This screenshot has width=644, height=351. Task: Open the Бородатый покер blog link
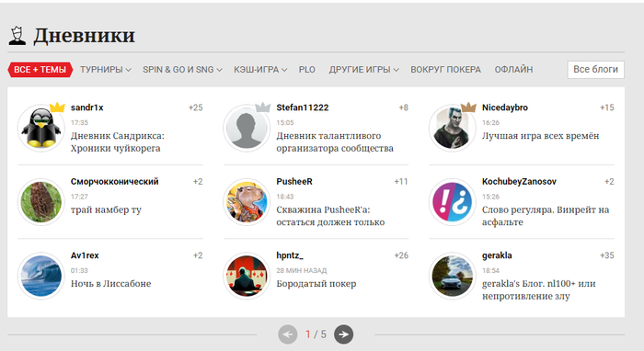click(316, 284)
